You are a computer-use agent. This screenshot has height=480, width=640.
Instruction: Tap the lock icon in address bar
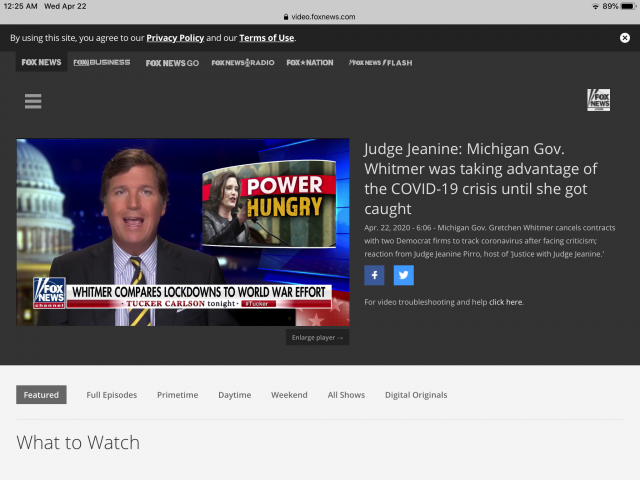[x=286, y=17]
